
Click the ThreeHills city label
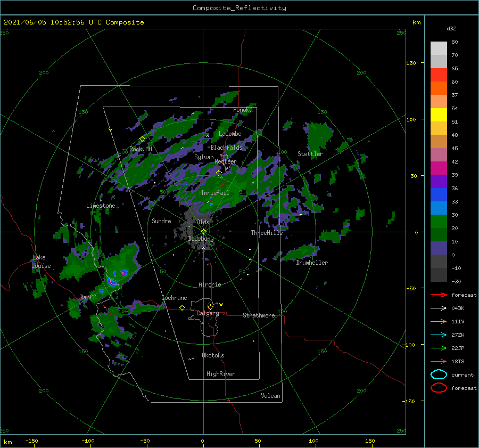click(267, 233)
